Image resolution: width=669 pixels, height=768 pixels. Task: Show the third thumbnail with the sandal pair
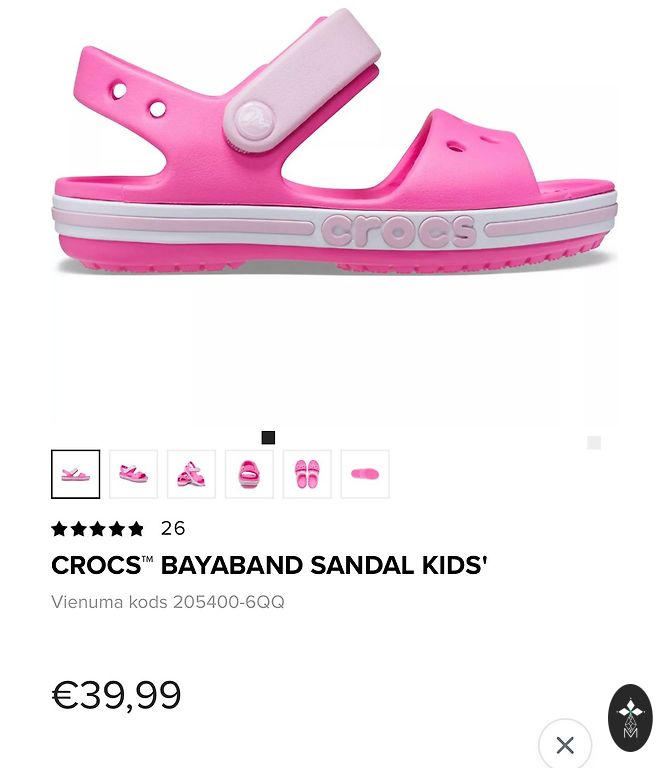click(191, 474)
